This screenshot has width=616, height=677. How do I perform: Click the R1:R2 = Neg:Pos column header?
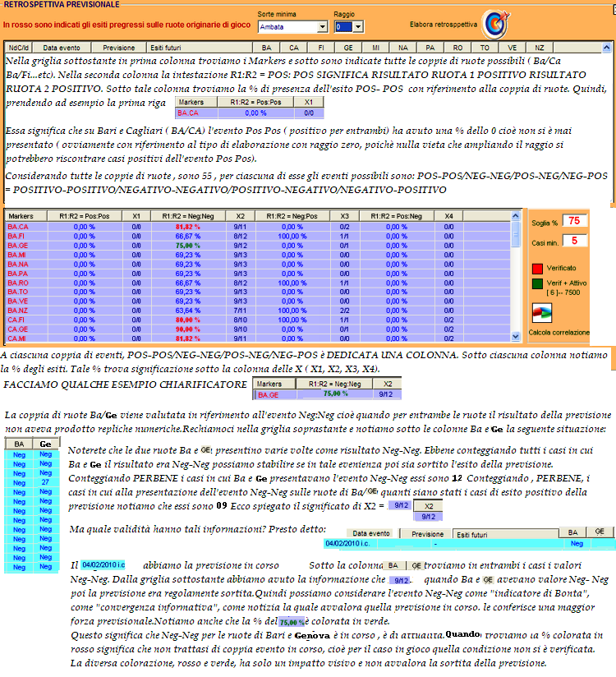click(292, 216)
